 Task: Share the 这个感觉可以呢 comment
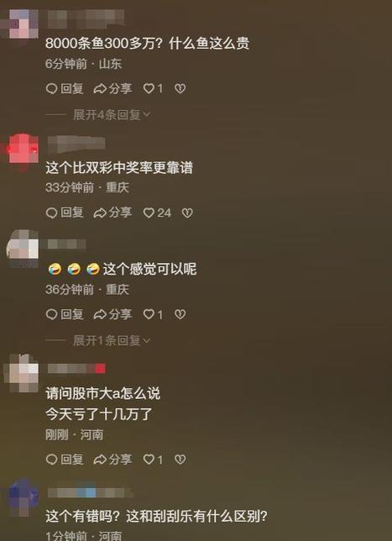coord(112,314)
